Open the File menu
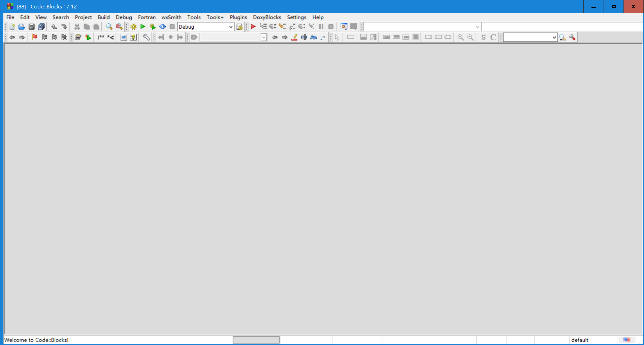This screenshot has width=644, height=345. (10, 17)
